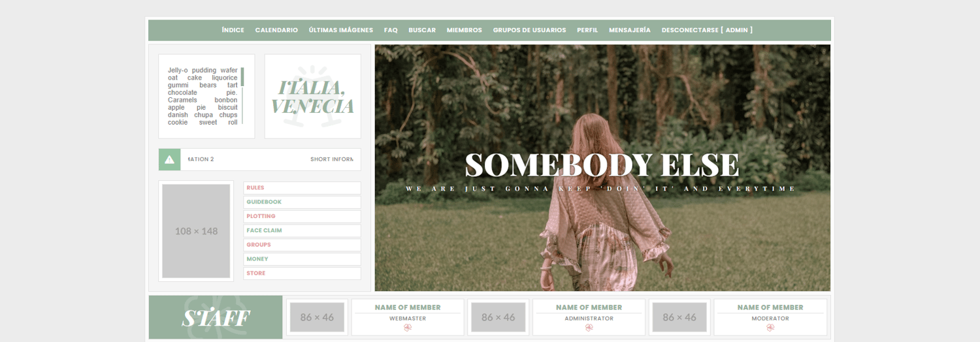Open the Store link
This screenshot has width=980, height=342.
click(302, 273)
